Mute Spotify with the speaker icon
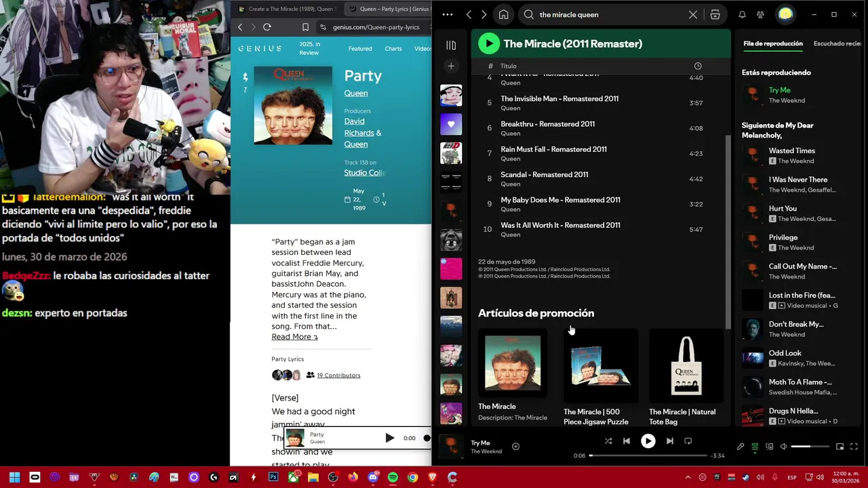The height and width of the screenshot is (488, 868). (784, 447)
